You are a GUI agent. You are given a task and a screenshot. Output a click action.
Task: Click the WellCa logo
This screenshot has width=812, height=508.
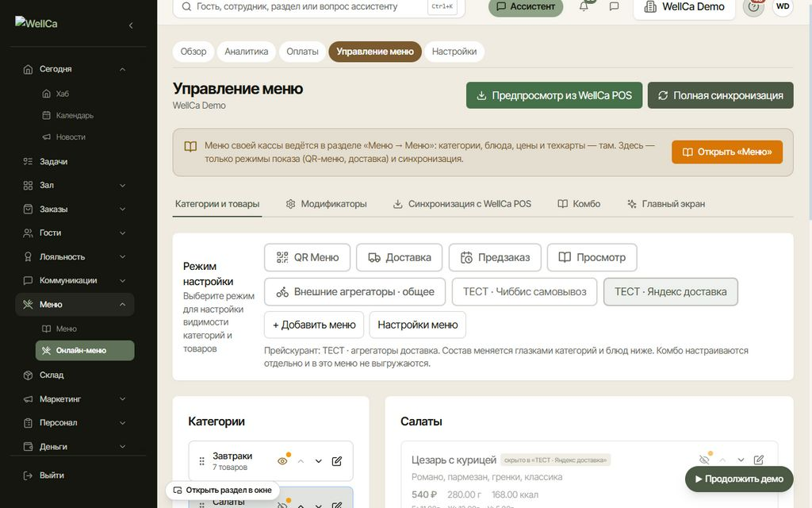coord(36,23)
